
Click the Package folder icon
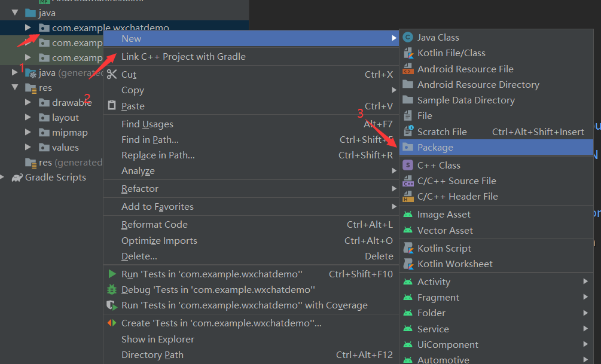pos(408,147)
